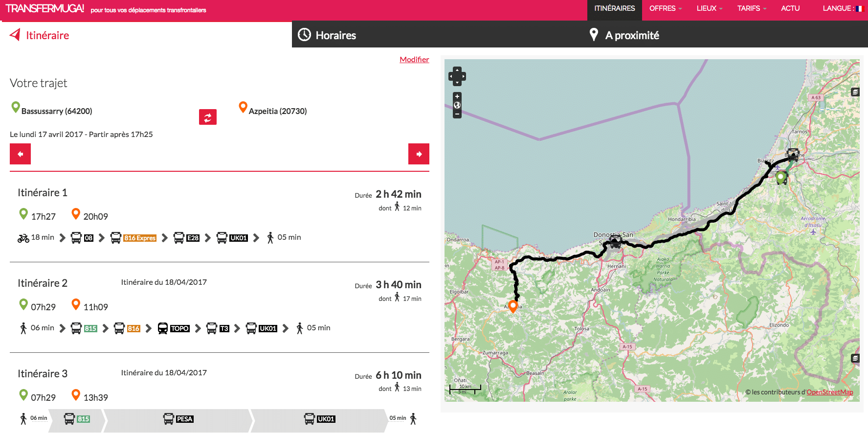
Task: Select the 816 Expres bus segment
Action: pyautogui.click(x=139, y=238)
